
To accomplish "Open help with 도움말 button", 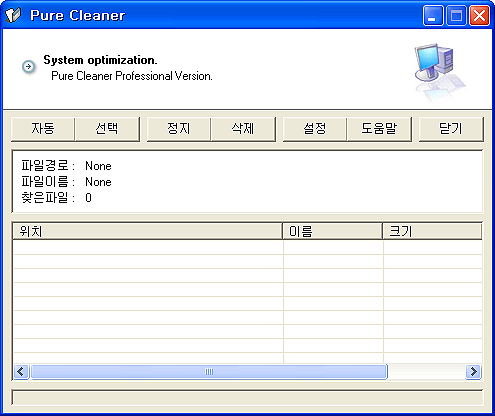I will click(x=379, y=129).
